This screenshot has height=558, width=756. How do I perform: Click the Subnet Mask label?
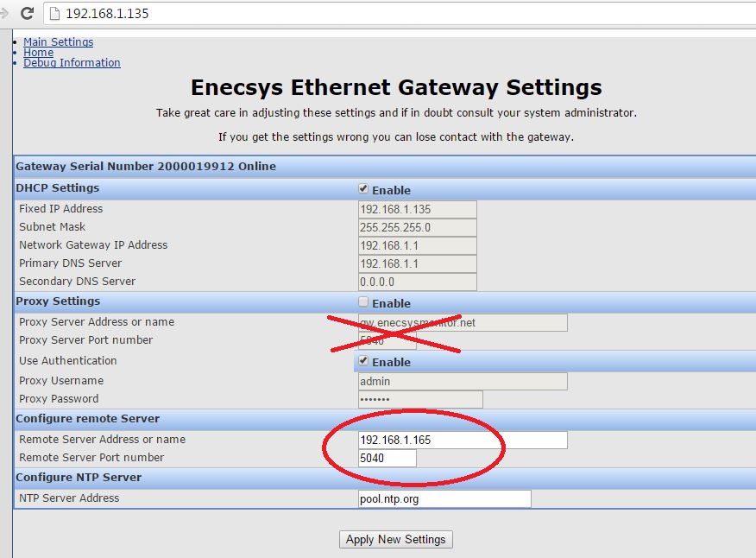click(x=52, y=227)
